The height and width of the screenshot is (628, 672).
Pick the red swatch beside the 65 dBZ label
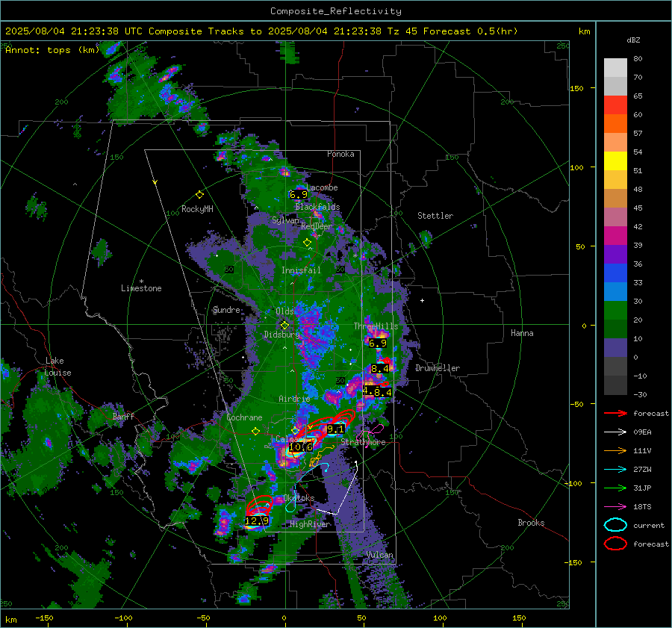[x=615, y=105]
